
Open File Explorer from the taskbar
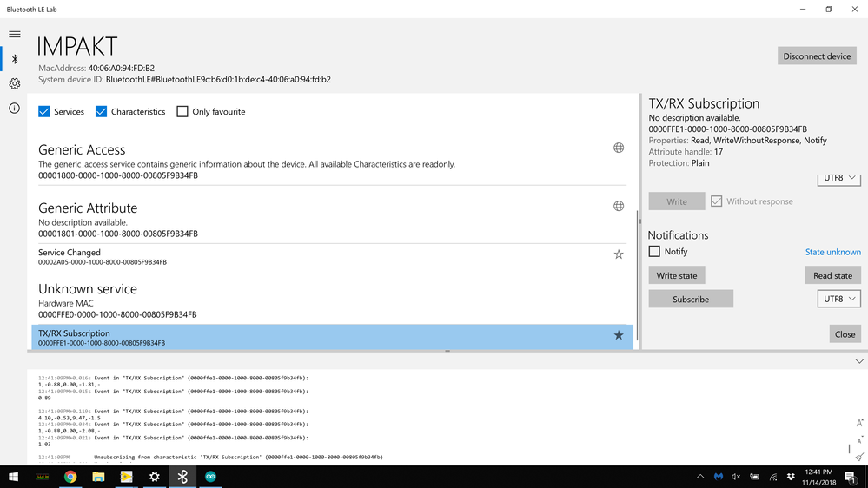98,477
